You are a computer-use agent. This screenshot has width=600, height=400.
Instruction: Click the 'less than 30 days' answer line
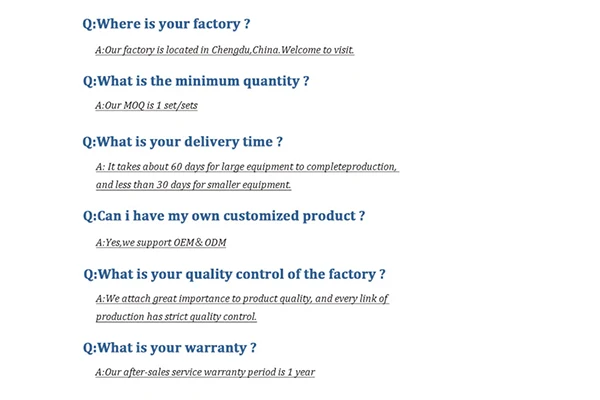pos(193,184)
